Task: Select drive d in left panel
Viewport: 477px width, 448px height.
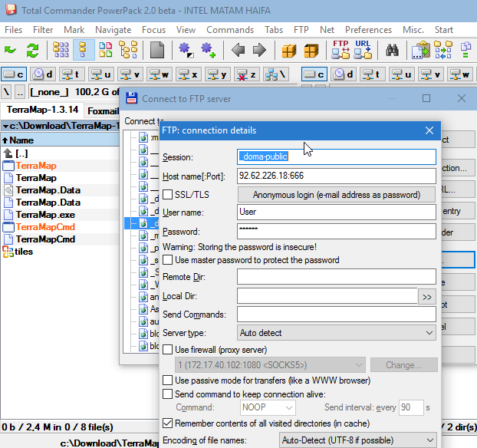Action: coord(43,74)
